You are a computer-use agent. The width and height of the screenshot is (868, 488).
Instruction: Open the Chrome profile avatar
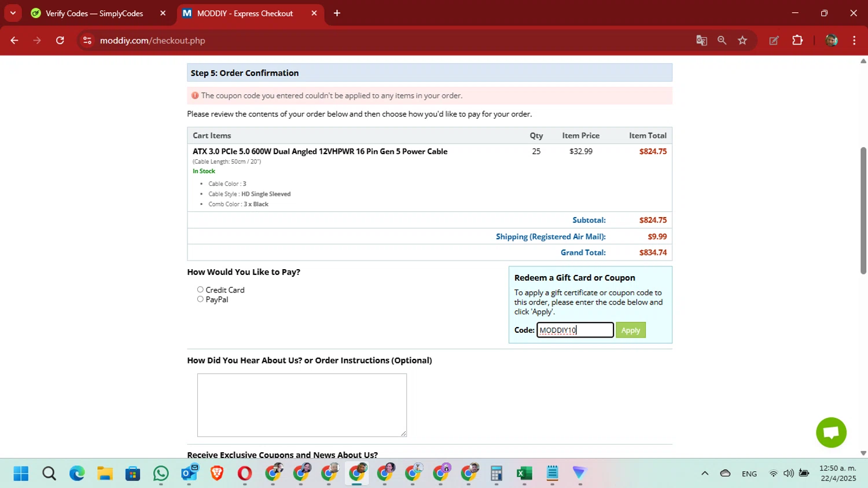[832, 41]
